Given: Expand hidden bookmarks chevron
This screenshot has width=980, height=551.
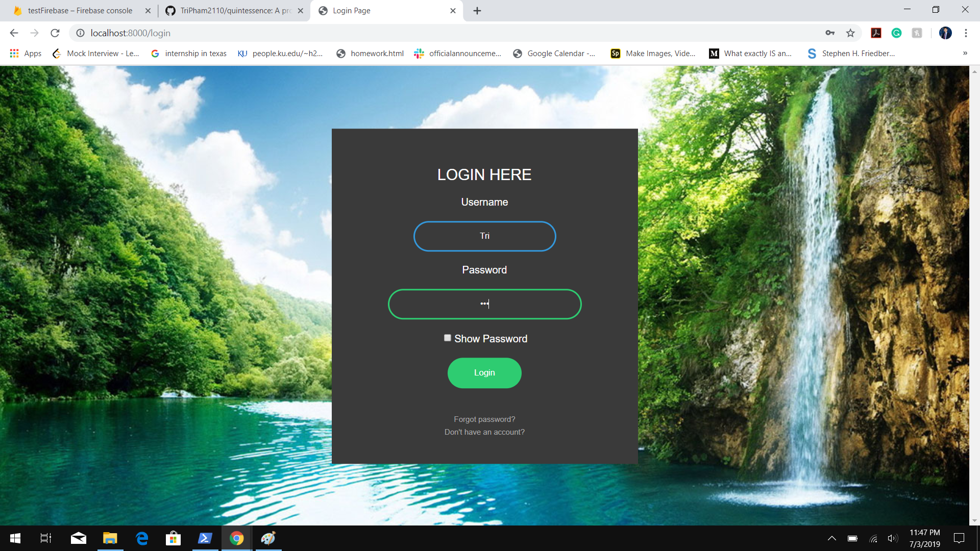Looking at the screenshot, I should click(965, 54).
